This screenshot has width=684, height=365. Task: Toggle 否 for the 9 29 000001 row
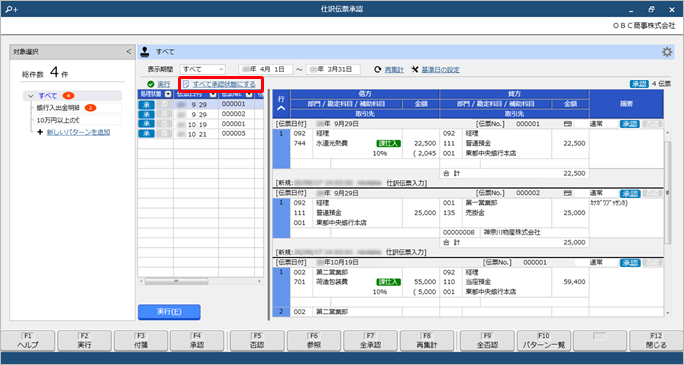pyautogui.click(x=163, y=105)
